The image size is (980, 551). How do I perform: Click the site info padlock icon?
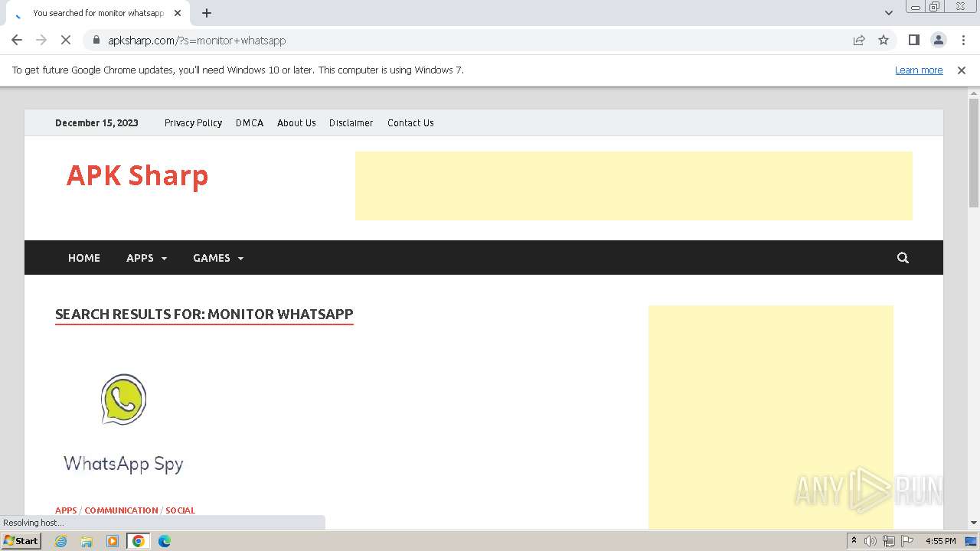(x=96, y=40)
